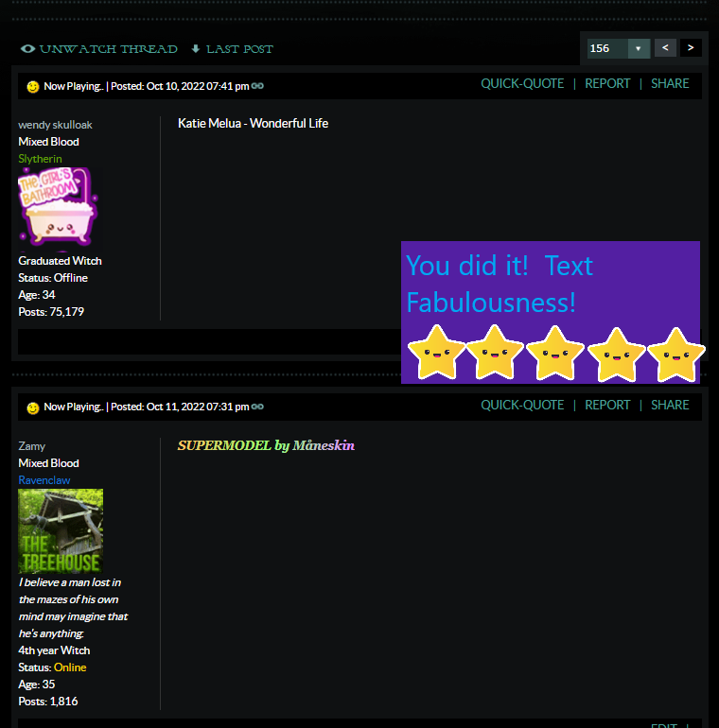Click the Slytherin house link

tap(40, 159)
